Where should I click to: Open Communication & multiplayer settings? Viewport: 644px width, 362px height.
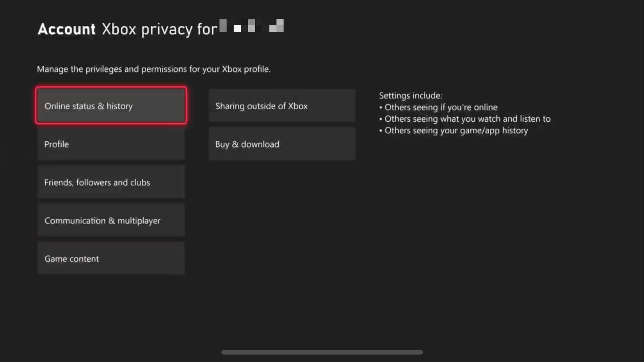[x=111, y=220]
